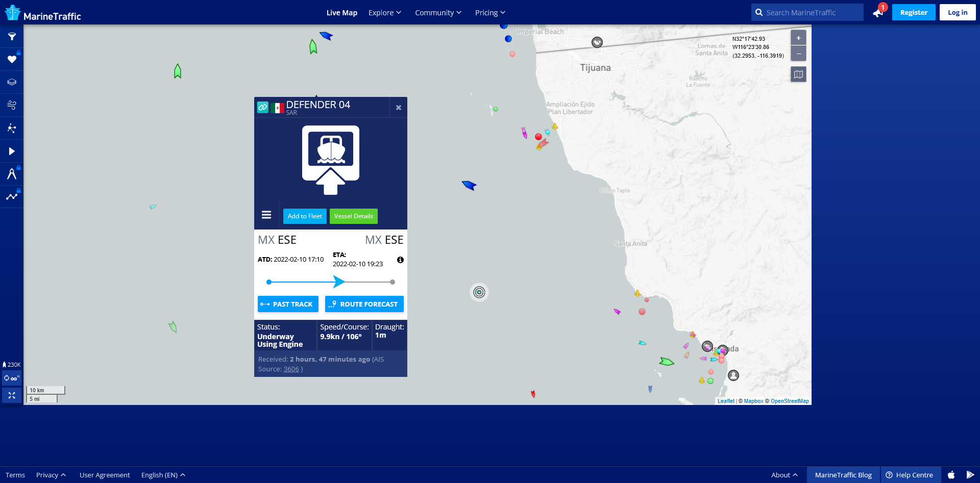Screen dimensions: 980x483
Task: Click the Log in button
Action: pos(958,12)
